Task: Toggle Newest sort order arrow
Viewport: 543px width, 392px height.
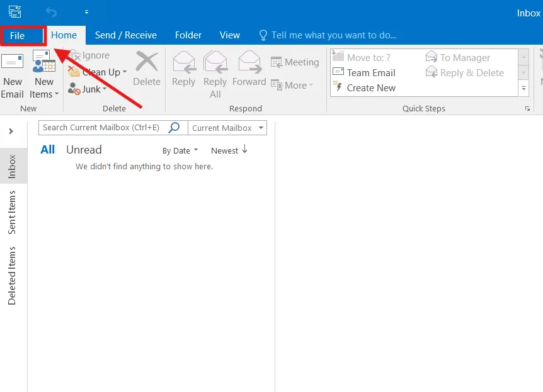Action: (244, 150)
